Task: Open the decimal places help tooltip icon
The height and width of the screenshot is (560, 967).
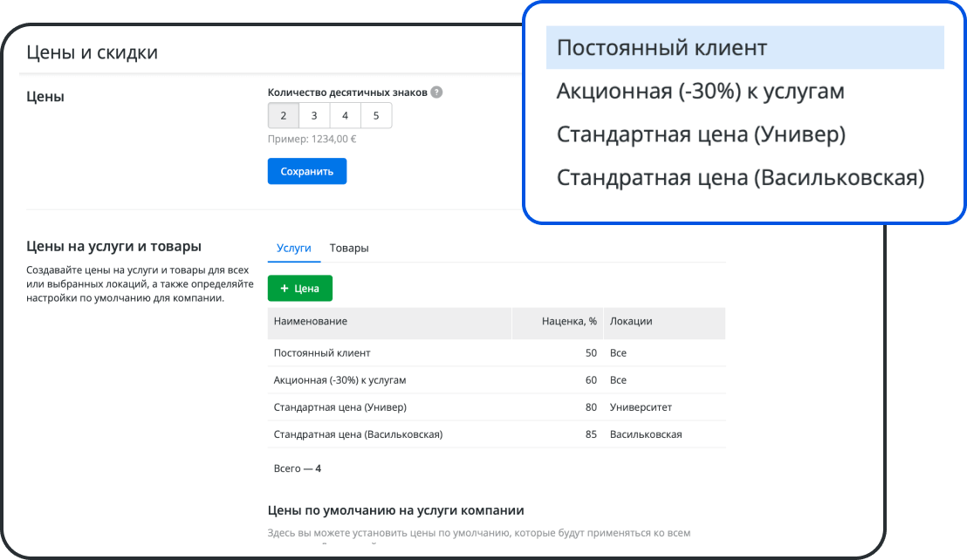Action: coord(435,91)
